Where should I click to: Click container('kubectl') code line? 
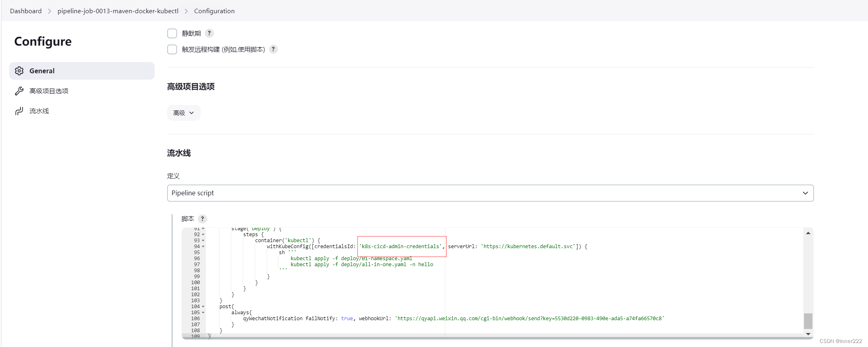(287, 241)
